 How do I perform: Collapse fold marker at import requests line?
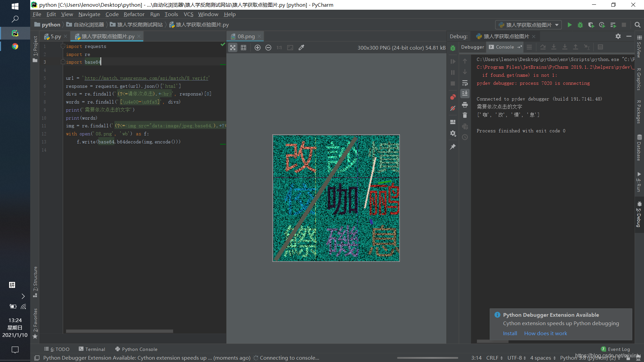coord(63,46)
